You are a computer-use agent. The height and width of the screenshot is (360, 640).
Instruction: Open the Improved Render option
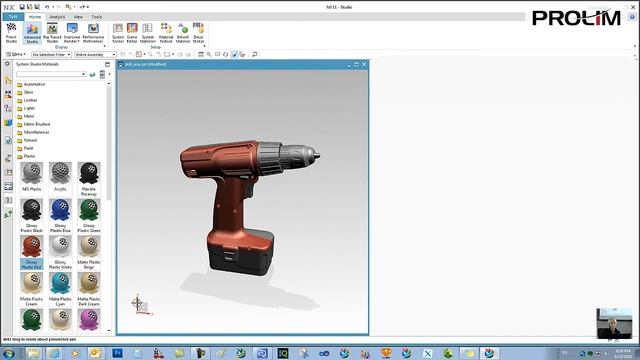(x=72, y=33)
